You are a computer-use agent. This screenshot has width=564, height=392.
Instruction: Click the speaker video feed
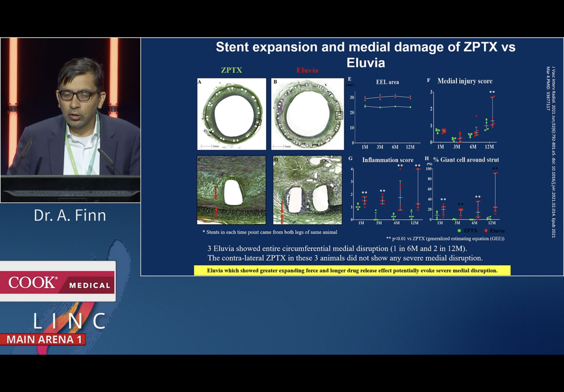(x=70, y=120)
